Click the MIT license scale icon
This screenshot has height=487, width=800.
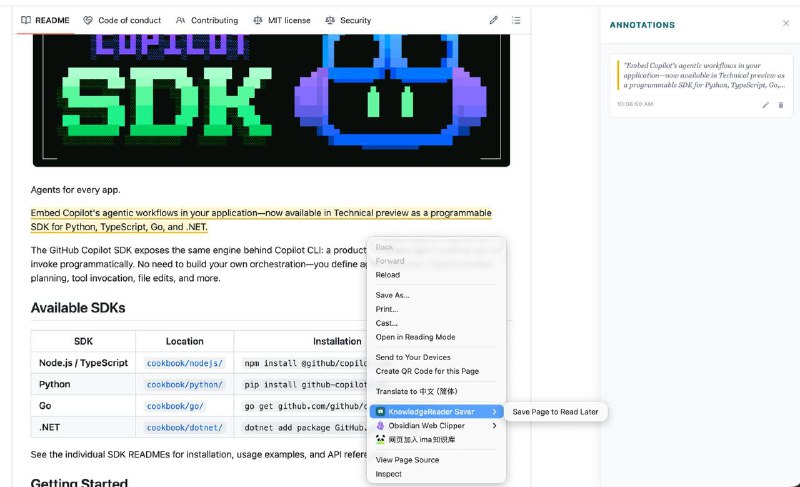[x=258, y=20]
